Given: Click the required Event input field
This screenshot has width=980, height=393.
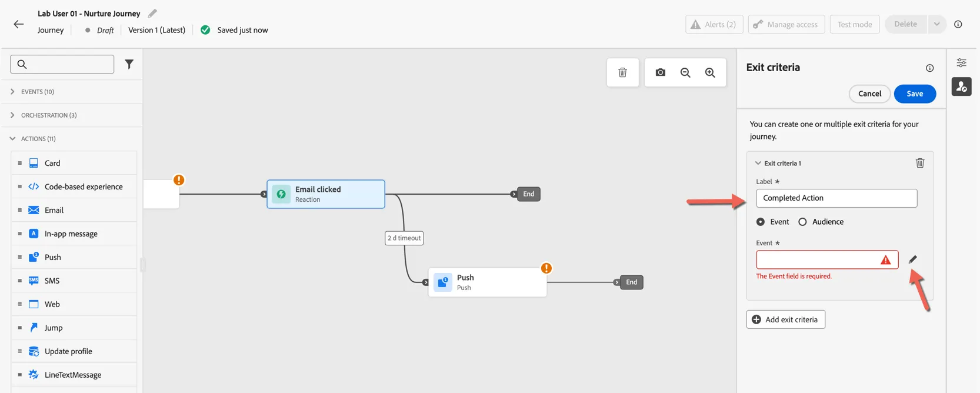Looking at the screenshot, I should 827,259.
